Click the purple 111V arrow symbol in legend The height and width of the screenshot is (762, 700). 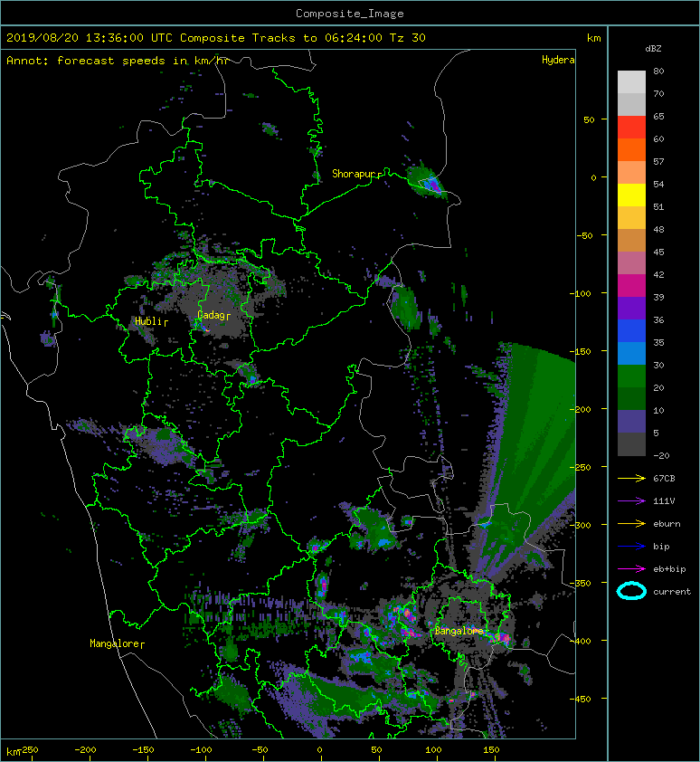(631, 501)
